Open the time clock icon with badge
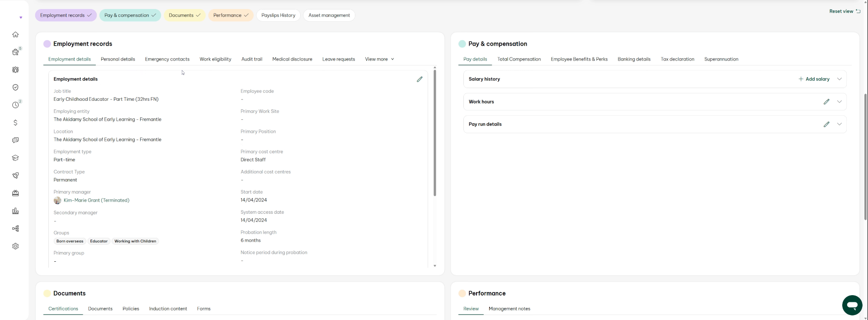 pyautogui.click(x=16, y=104)
